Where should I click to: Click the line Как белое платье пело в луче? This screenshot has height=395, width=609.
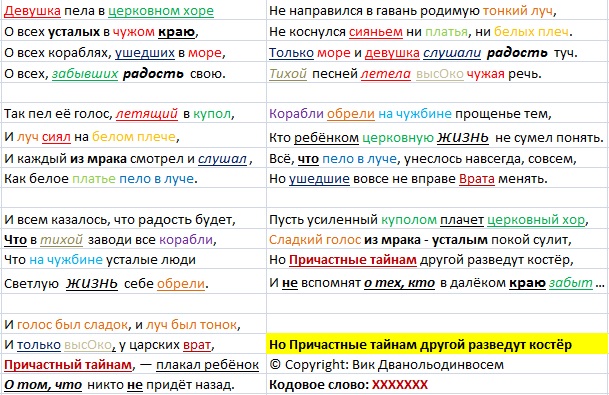134,178
